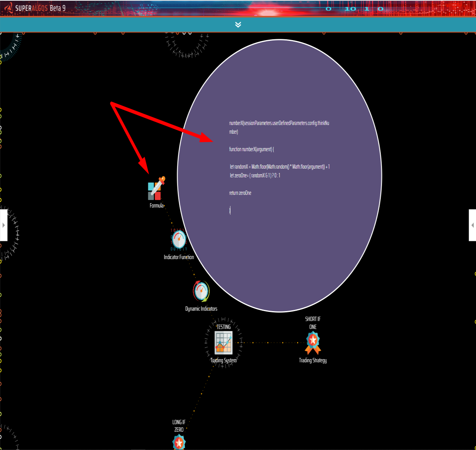Image resolution: width=476 pixels, height=450 pixels.
Task: Click the 'function numberX(argument)' code line
Action: (x=251, y=149)
